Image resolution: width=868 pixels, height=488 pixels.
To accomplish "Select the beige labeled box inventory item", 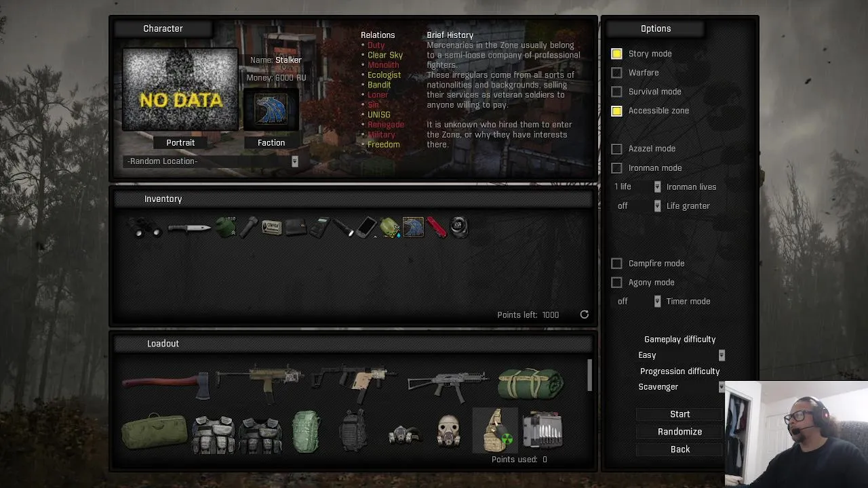I will tap(272, 228).
